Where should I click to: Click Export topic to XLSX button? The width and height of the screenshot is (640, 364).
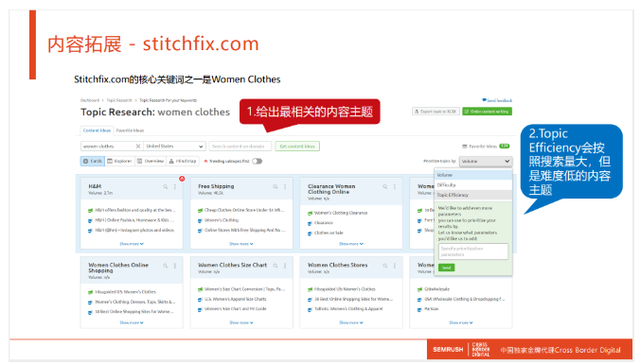click(x=436, y=112)
